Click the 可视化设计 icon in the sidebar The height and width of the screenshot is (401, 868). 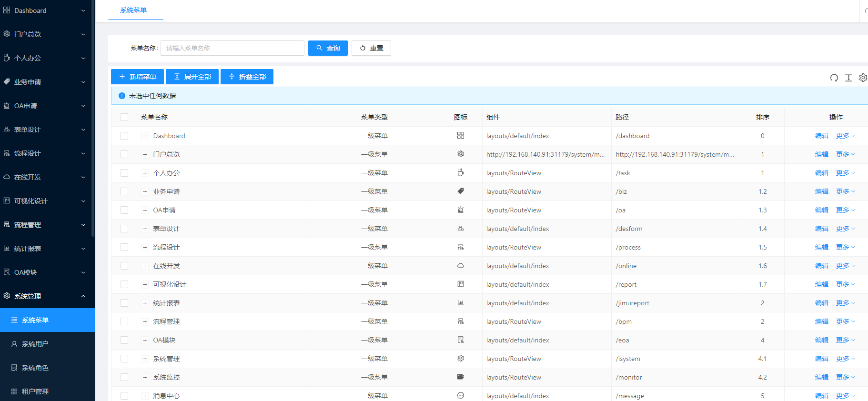7,200
